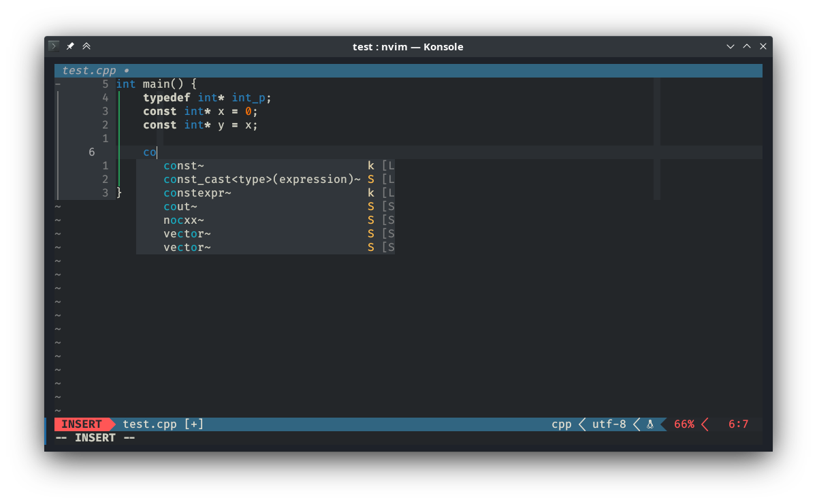Click the 'test : nvim — Konsole' window title
The image size is (817, 504).
click(x=408, y=47)
